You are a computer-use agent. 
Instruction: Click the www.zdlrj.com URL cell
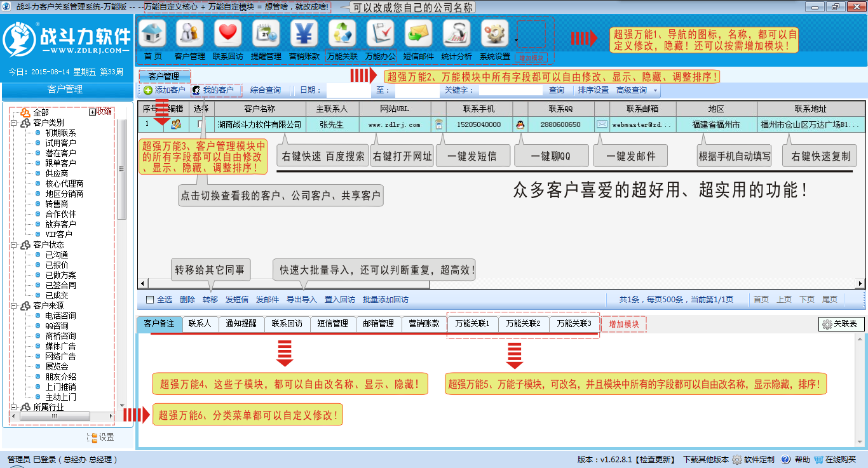(x=395, y=124)
